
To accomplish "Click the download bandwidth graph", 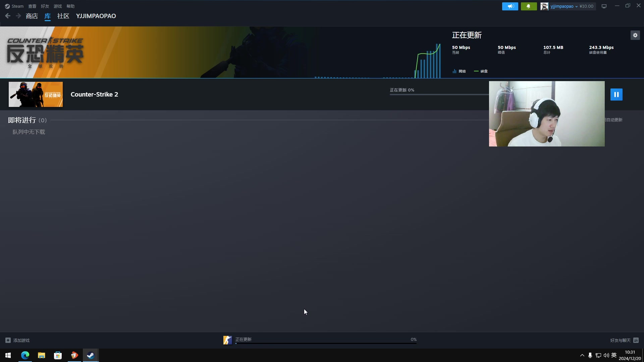I will (x=378, y=60).
